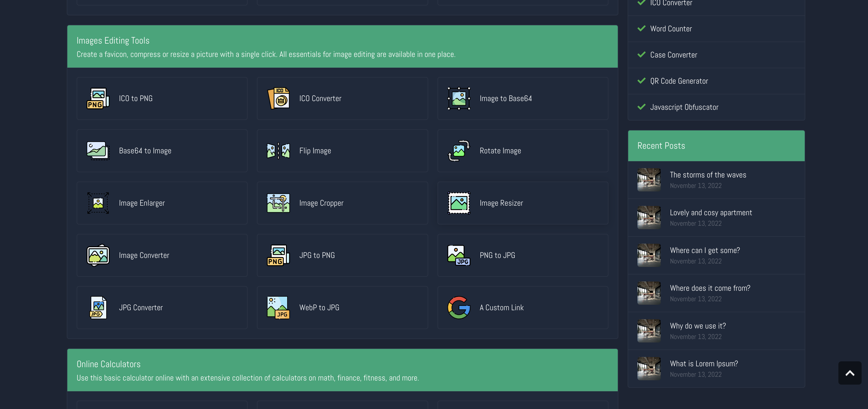
Task: Click checkmark beside Case Converter
Action: tap(642, 55)
